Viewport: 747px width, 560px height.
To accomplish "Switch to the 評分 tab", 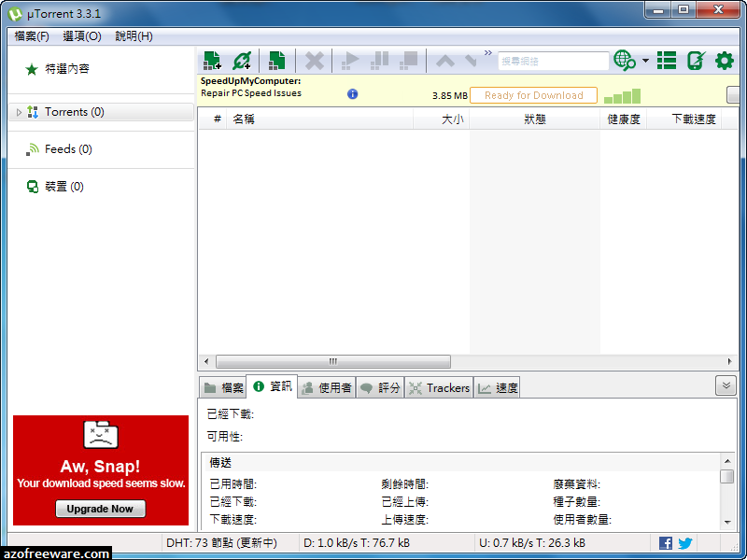I will 380,388.
